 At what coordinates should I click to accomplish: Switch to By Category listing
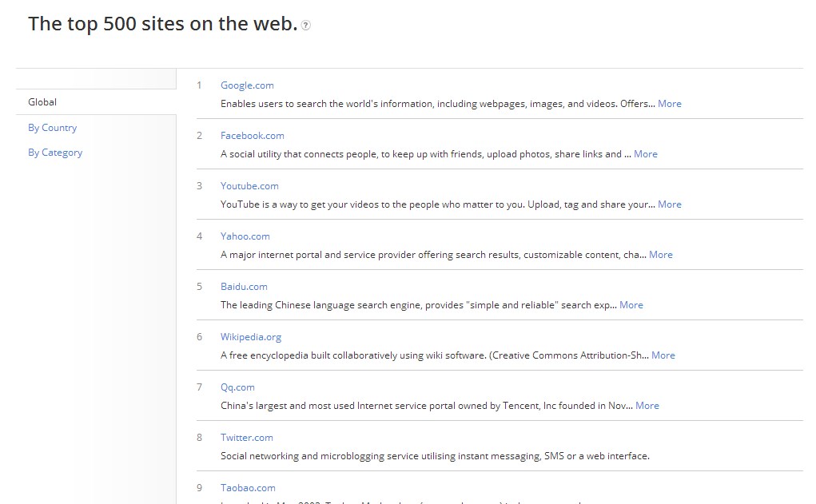[55, 153]
